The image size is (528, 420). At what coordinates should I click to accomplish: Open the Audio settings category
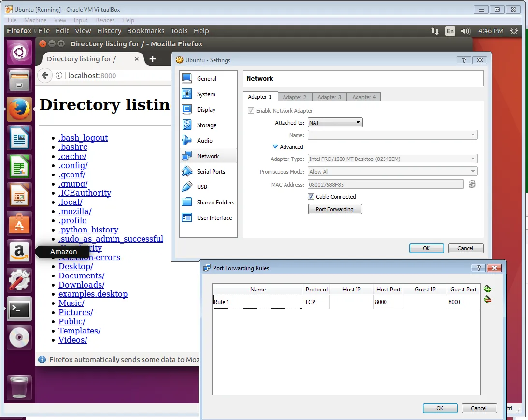(208, 141)
